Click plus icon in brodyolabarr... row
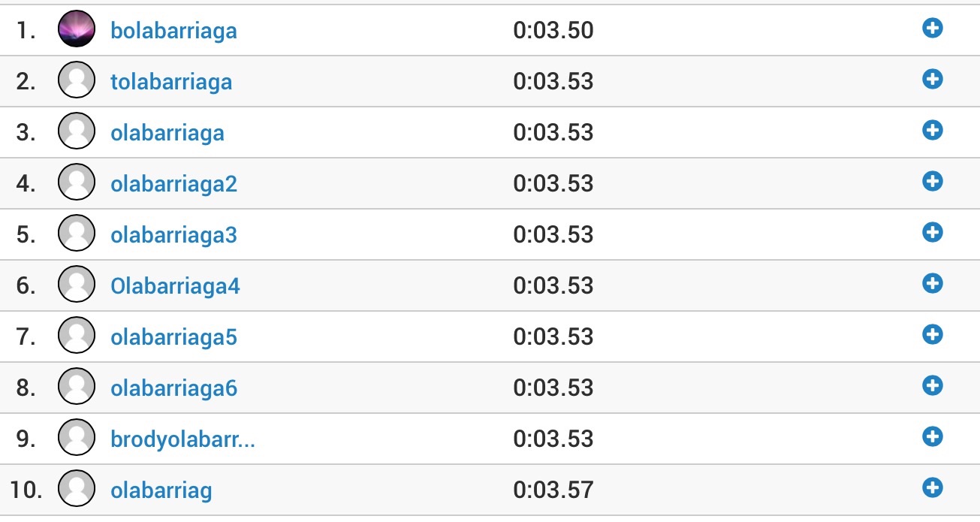This screenshot has height=522, width=980. click(932, 437)
